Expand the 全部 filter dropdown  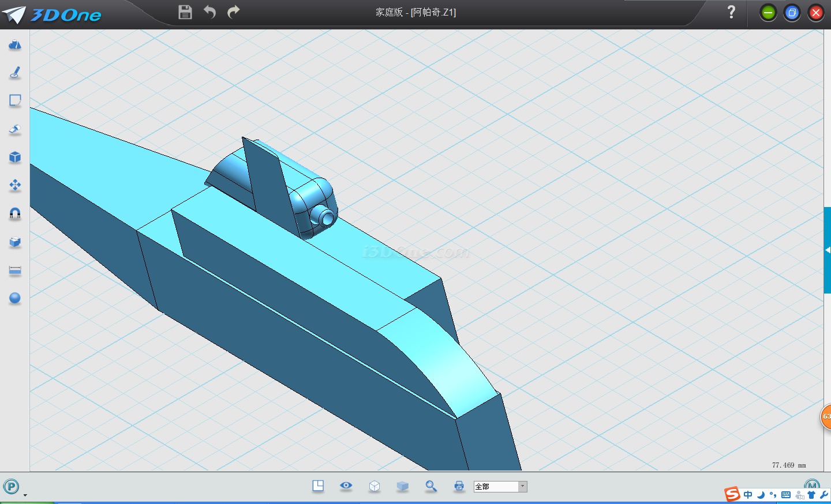(522, 487)
